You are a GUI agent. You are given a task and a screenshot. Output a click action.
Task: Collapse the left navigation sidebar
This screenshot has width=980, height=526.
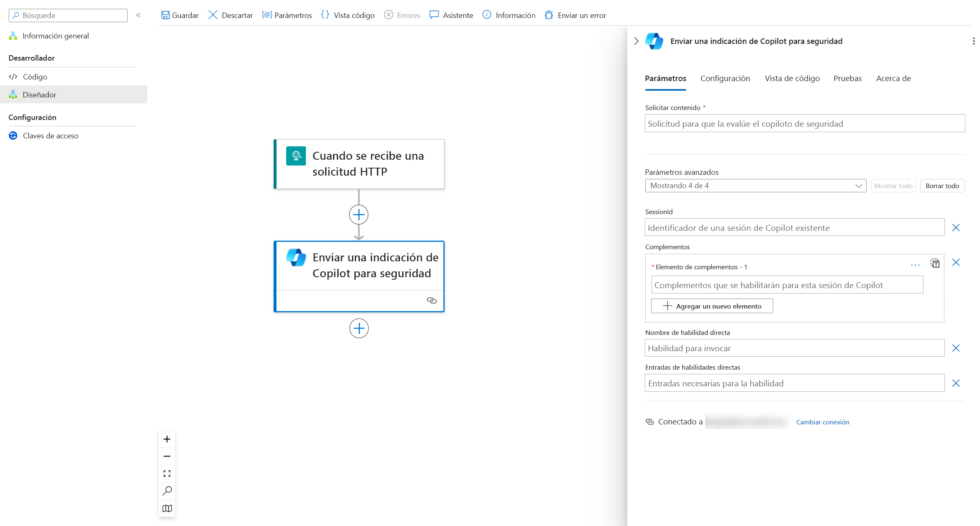pos(138,15)
